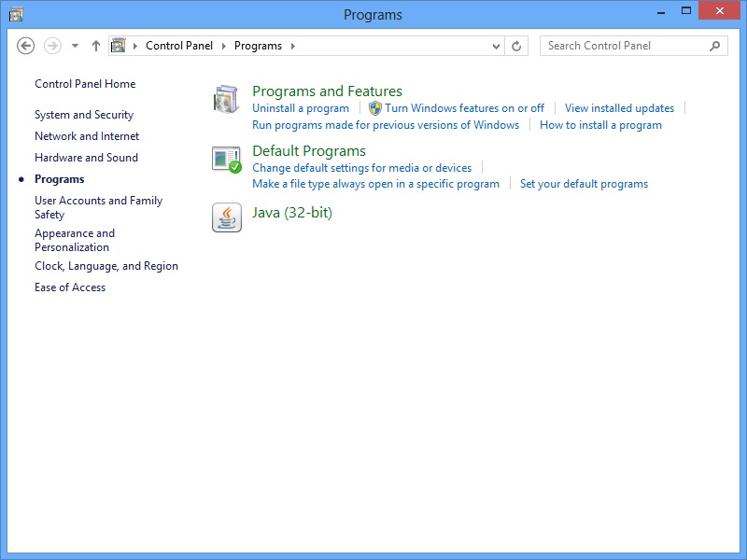Open View installed updates
747x560 pixels.
619,107
